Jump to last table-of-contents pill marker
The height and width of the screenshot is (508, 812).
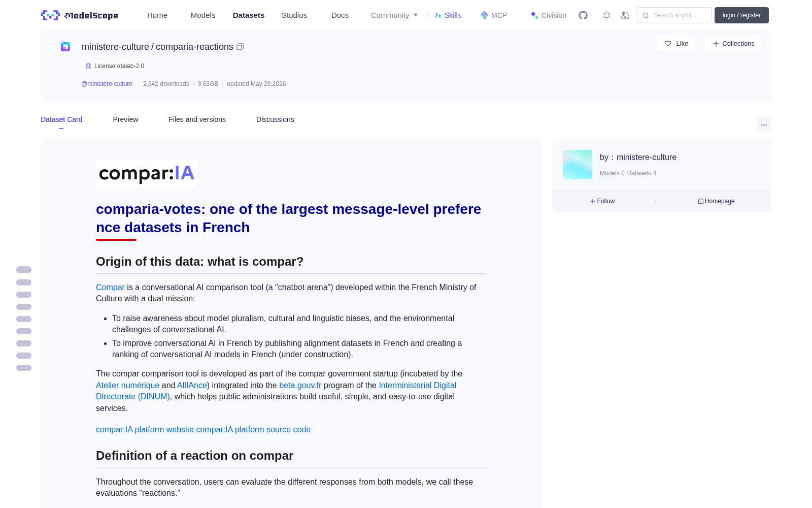24,368
